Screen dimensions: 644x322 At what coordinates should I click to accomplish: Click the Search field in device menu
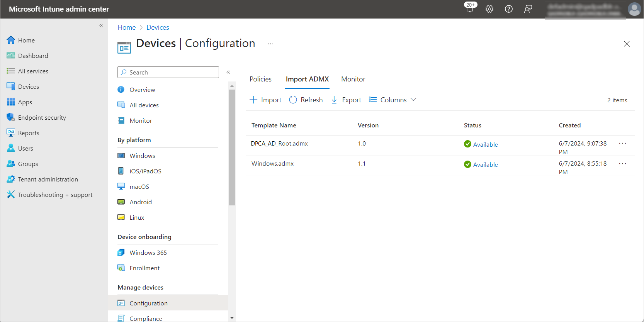click(168, 72)
